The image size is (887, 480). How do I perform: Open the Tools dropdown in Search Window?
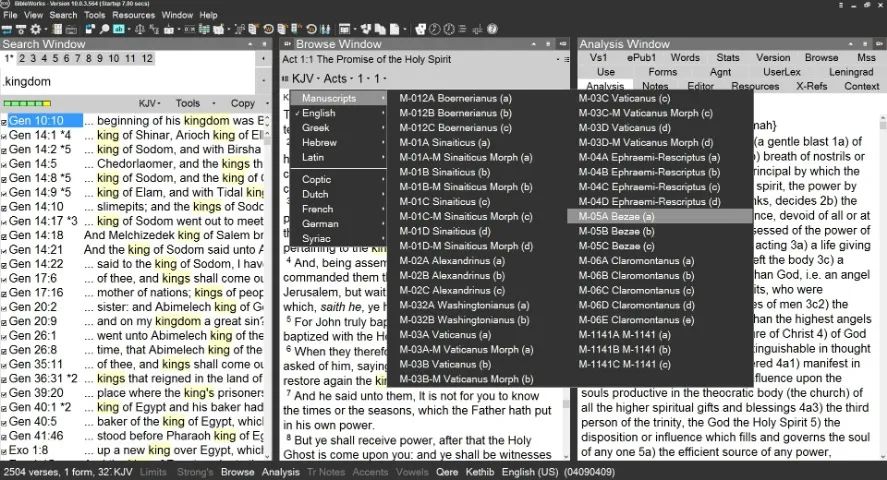[195, 103]
